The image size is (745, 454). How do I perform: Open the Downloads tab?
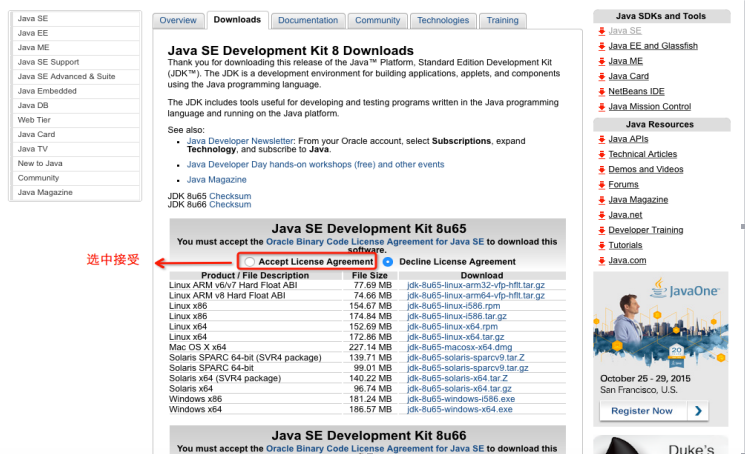(x=237, y=20)
